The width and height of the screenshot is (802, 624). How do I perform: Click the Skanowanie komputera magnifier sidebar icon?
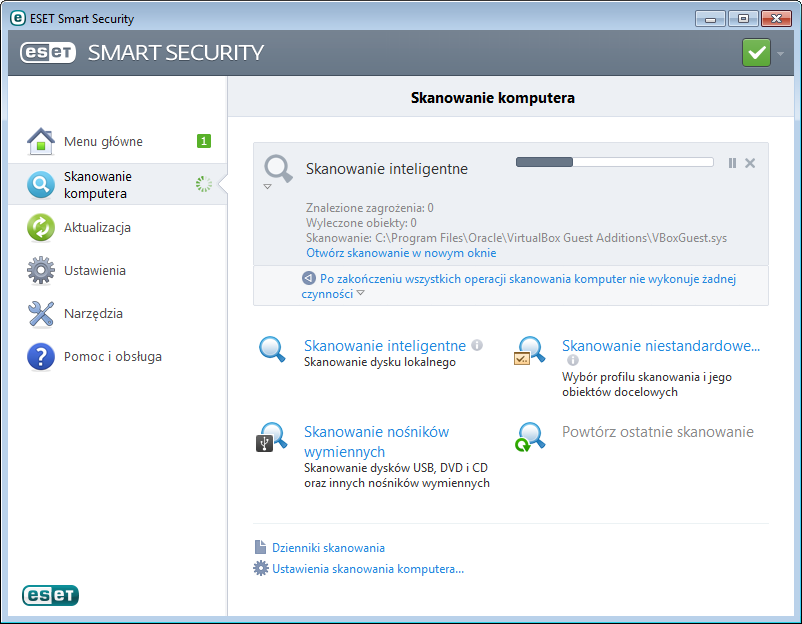[x=41, y=185]
